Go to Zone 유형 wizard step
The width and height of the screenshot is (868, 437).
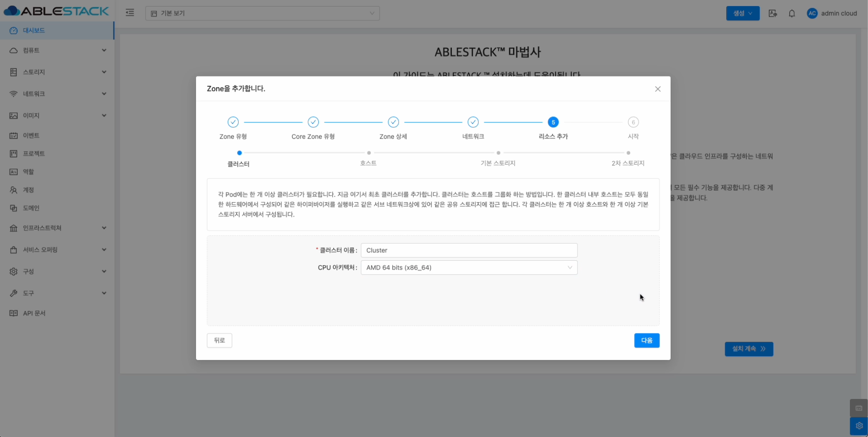pos(233,128)
